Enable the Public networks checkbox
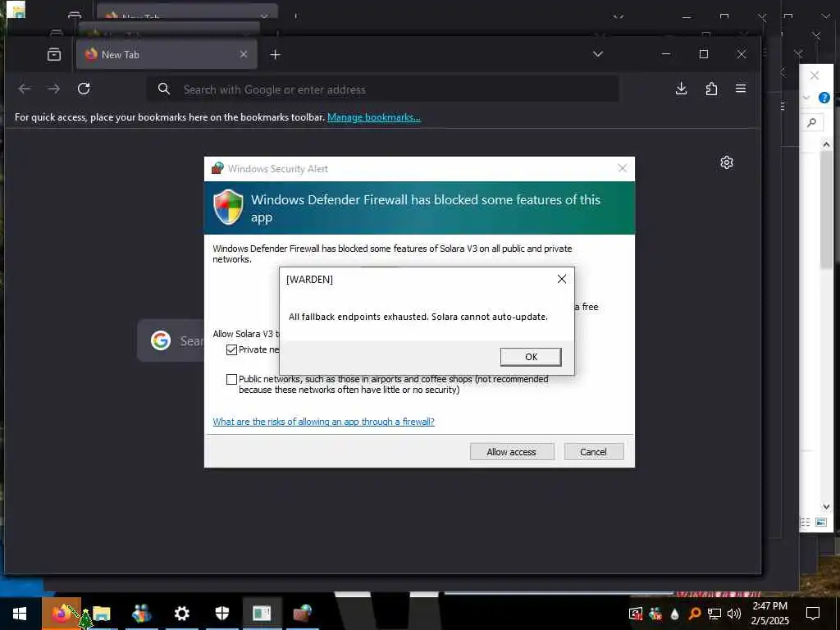840x630 pixels. pyautogui.click(x=231, y=379)
